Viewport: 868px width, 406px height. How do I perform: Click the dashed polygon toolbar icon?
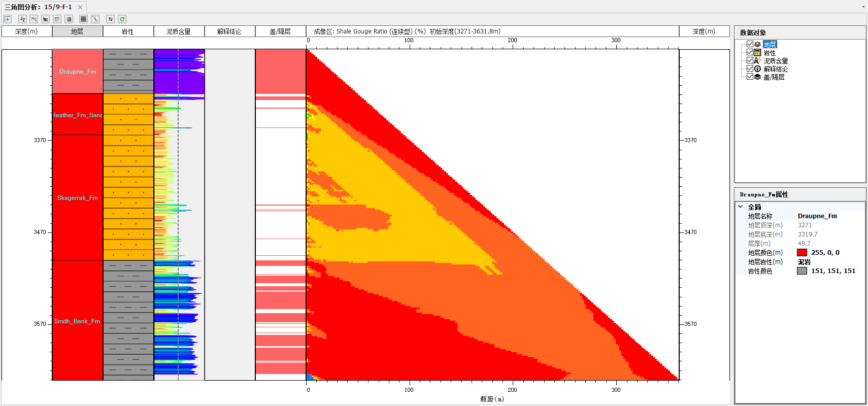(x=57, y=19)
